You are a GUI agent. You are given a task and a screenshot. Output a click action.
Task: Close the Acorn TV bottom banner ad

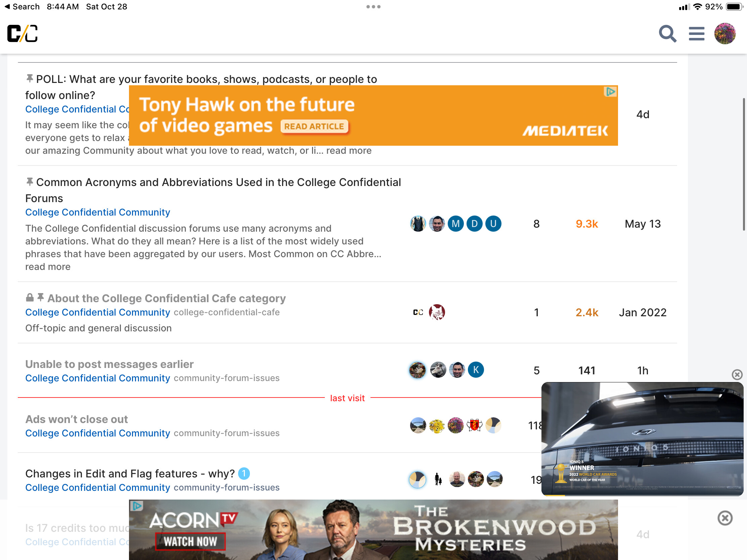[x=725, y=518]
